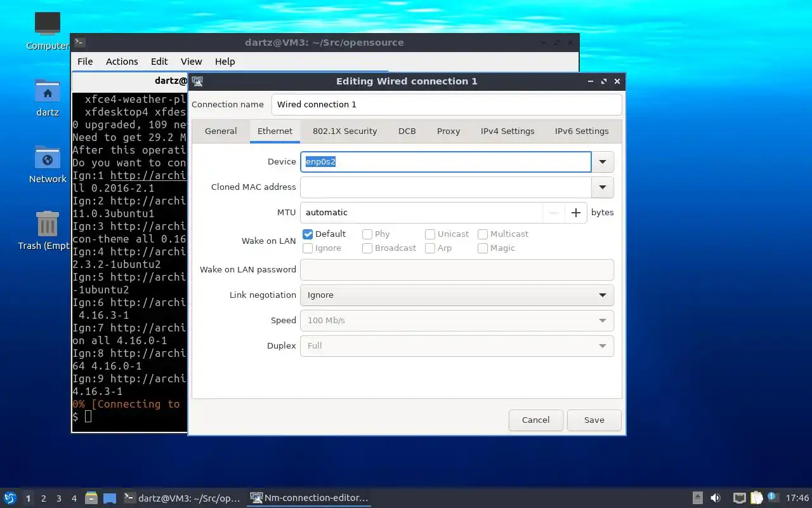Click the Cloned MAC address field
Viewport: 812px width, 508px height.
tap(446, 187)
